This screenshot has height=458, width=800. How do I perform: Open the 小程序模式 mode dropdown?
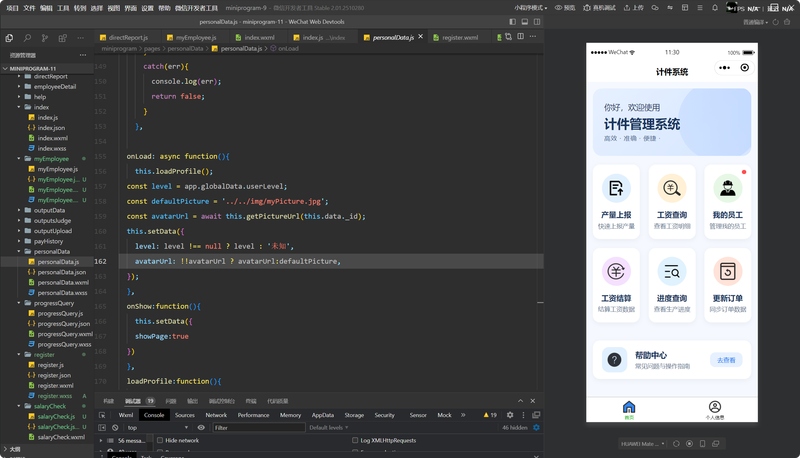point(531,8)
